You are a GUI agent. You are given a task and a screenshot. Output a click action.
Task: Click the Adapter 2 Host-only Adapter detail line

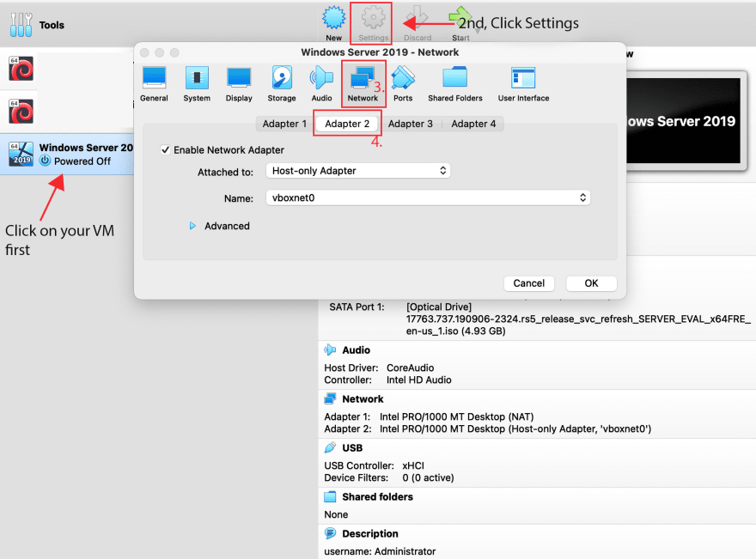pos(487,428)
